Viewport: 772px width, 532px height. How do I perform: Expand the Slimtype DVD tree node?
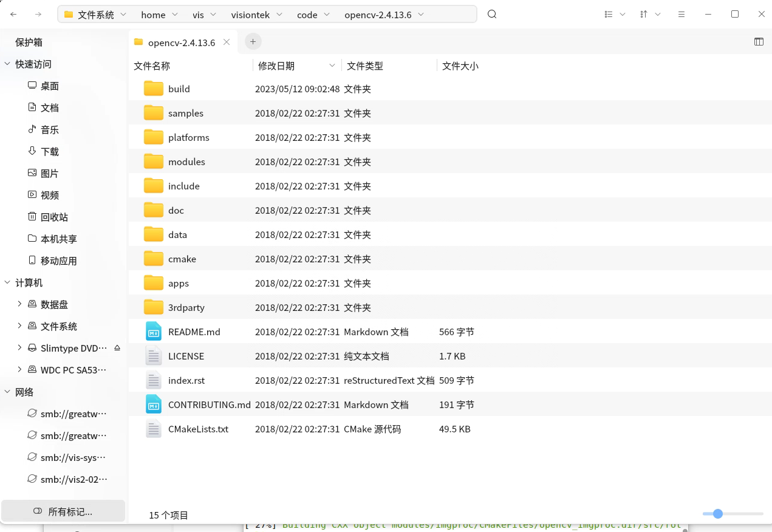(19, 348)
